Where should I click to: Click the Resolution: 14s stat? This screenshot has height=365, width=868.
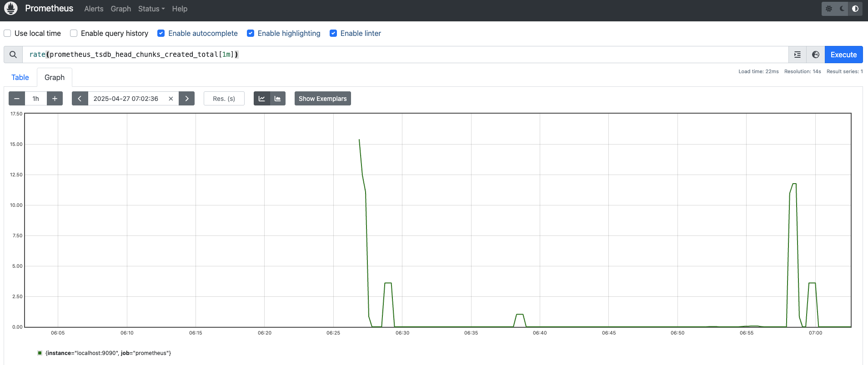coord(803,71)
